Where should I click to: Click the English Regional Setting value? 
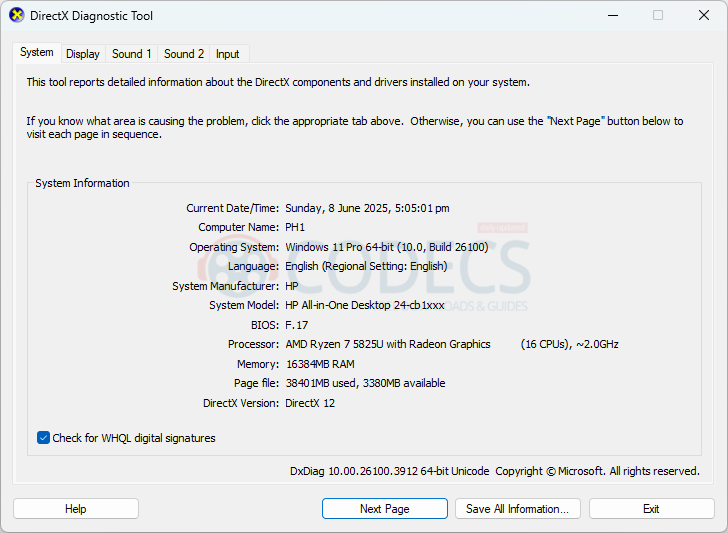tap(366, 266)
